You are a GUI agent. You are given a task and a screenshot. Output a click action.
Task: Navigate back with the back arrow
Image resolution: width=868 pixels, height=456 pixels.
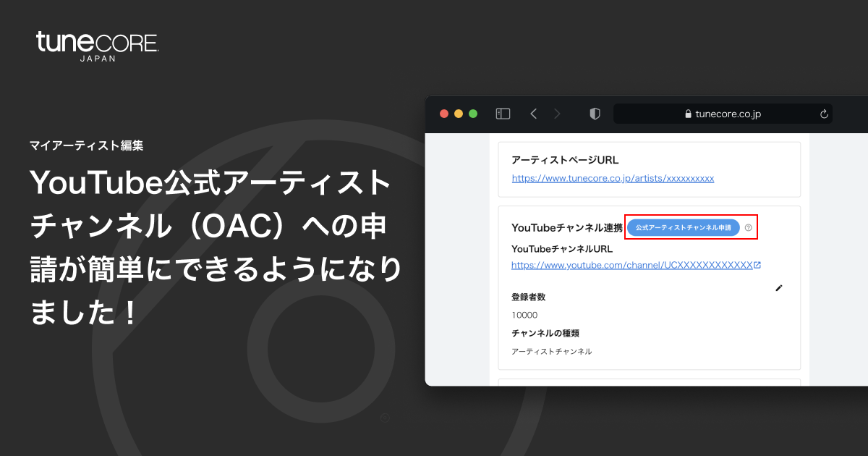(533, 114)
